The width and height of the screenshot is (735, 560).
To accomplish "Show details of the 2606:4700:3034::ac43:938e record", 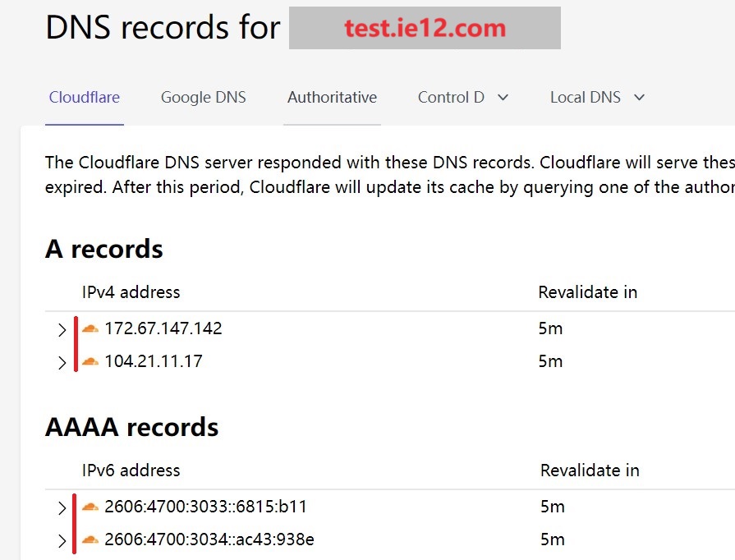I will click(62, 541).
